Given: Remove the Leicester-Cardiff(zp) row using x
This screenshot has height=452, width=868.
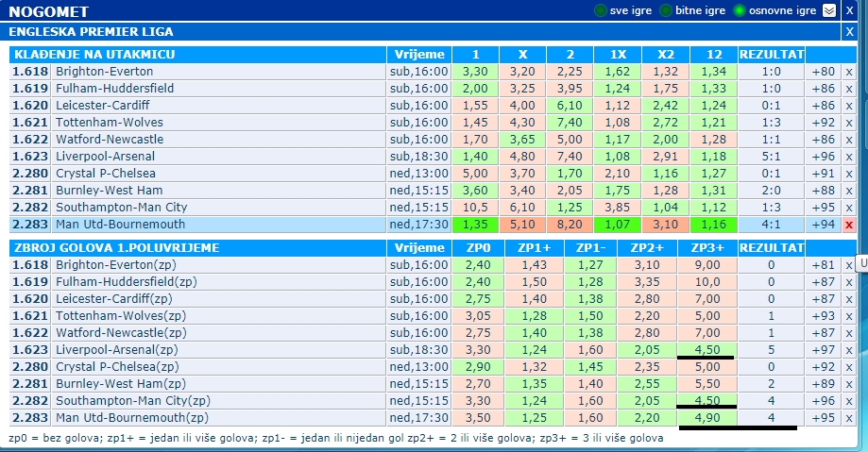Looking at the screenshot, I should [x=848, y=299].
